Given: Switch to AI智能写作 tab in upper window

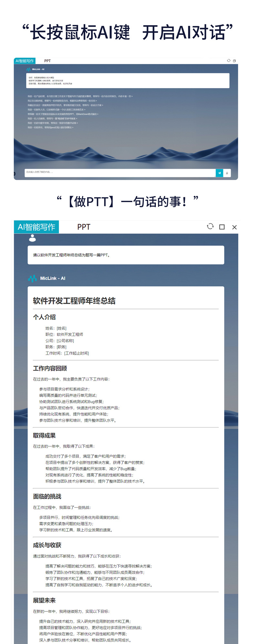Looking at the screenshot, I should click(25, 61).
